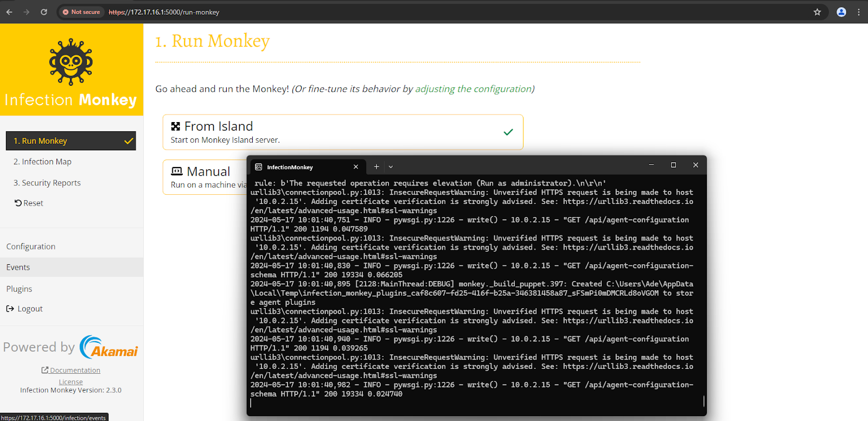Click the Reset circular arrow icon

tap(18, 203)
